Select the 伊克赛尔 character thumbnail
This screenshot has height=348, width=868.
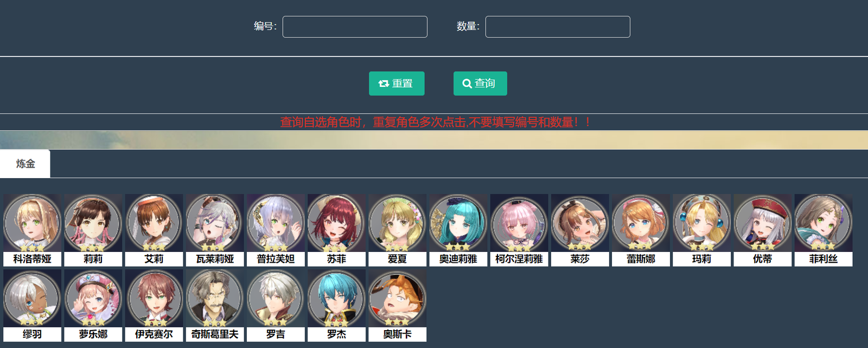(x=154, y=306)
